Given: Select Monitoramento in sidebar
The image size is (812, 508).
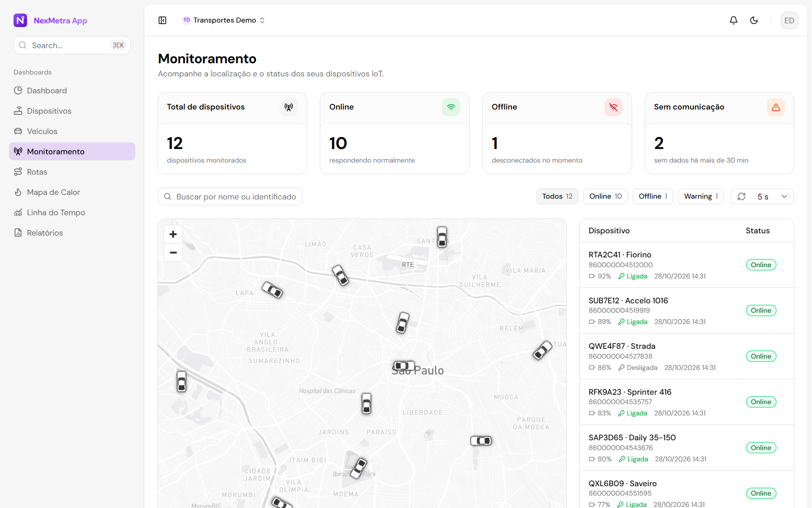Looking at the screenshot, I should click(72, 151).
